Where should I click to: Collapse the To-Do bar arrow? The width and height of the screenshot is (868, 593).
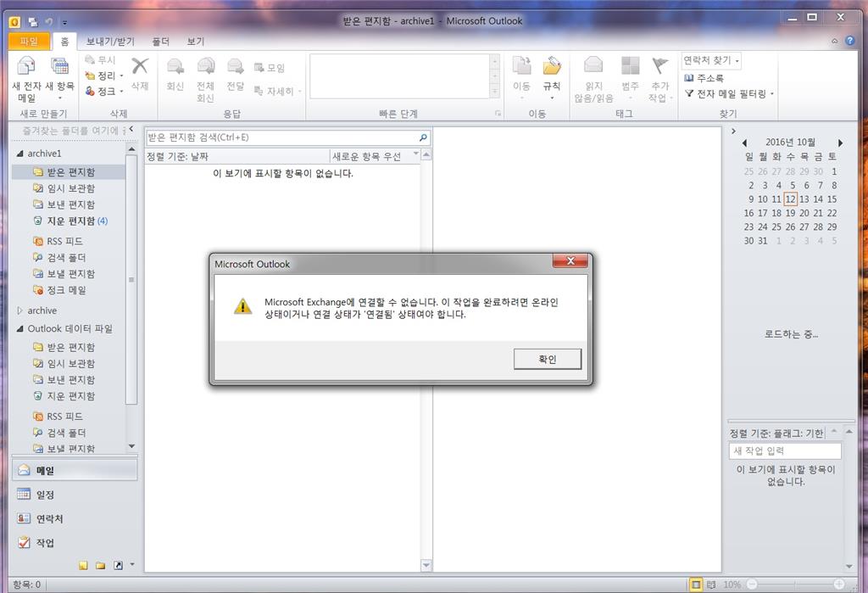[733, 131]
